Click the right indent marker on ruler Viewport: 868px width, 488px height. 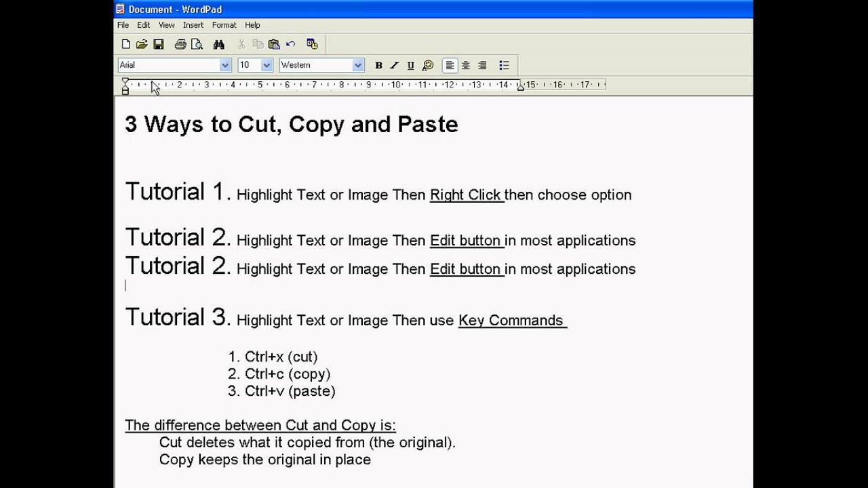point(520,87)
